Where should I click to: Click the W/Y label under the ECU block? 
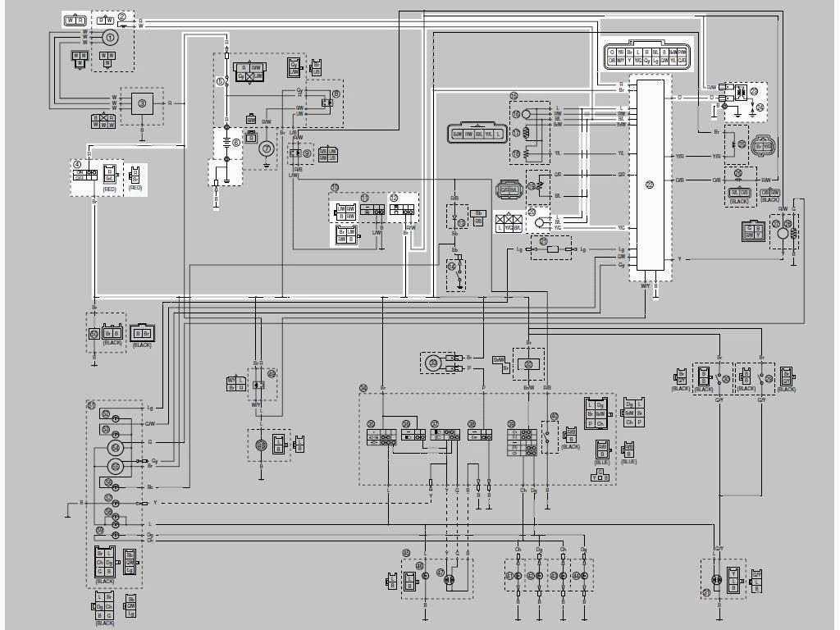coord(645,285)
